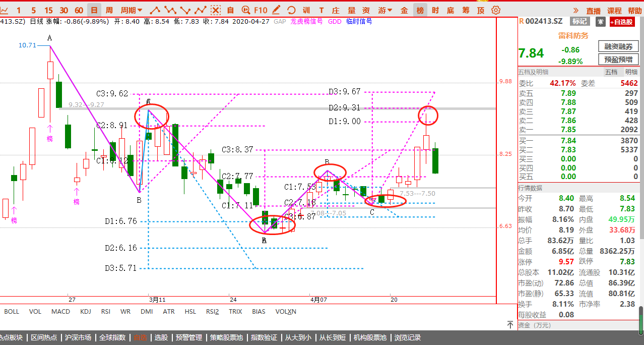Toggle the GDD signal label
644x345 pixels.
tap(335, 21)
